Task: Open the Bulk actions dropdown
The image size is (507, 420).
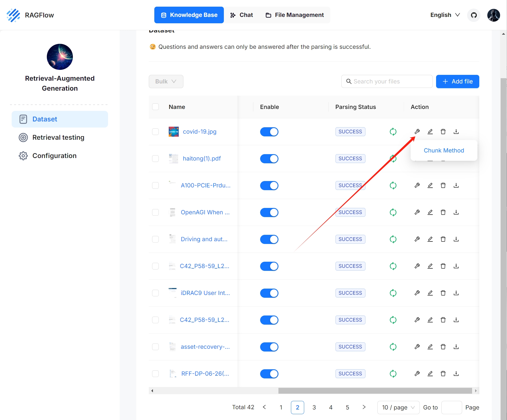Action: pos(166,82)
